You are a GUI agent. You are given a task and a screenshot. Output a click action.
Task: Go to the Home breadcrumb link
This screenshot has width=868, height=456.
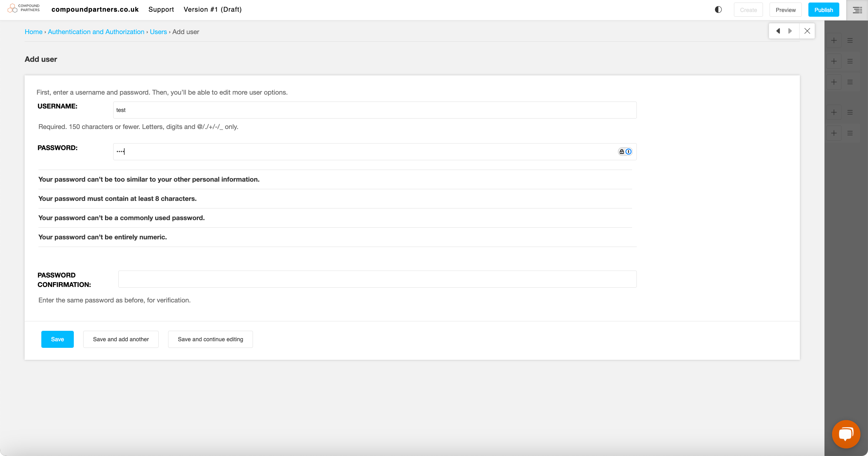click(33, 32)
